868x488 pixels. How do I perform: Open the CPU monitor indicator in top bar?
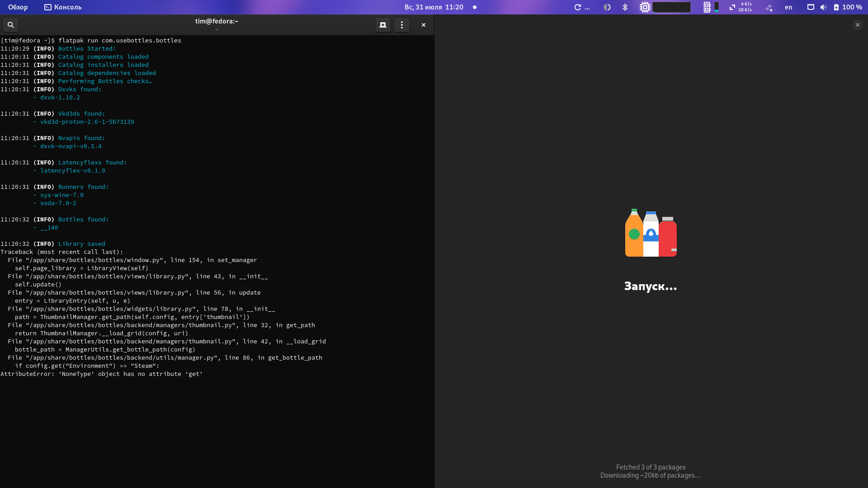coord(645,7)
